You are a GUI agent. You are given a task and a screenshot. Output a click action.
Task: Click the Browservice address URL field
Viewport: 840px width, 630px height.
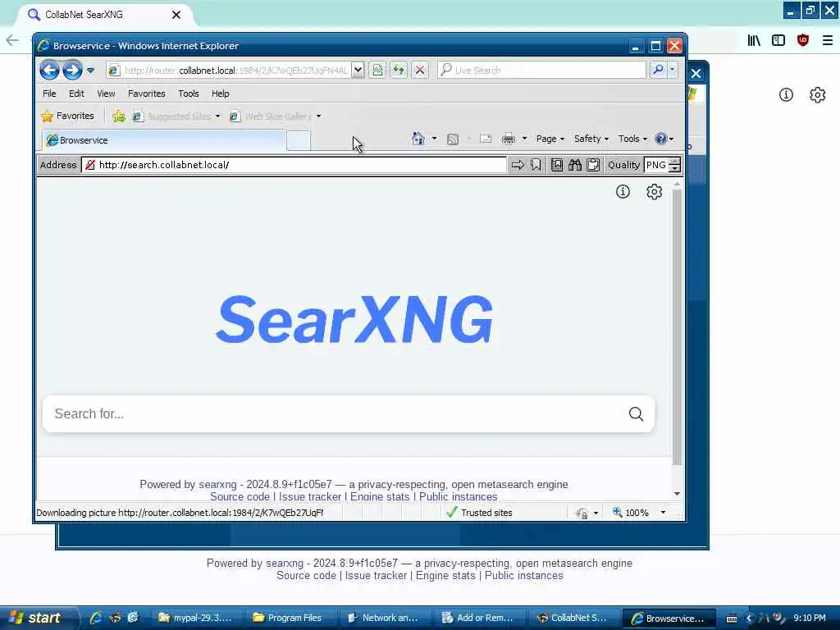tap(294, 165)
